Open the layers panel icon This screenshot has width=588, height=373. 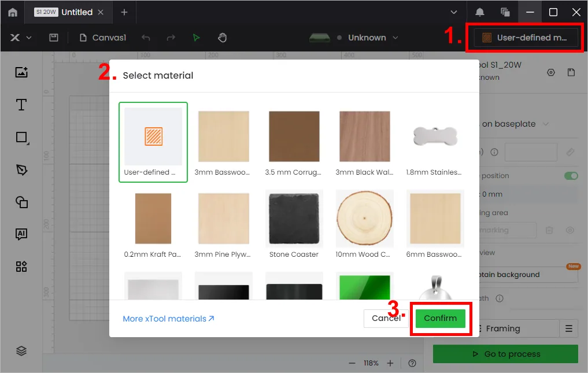[x=21, y=351]
